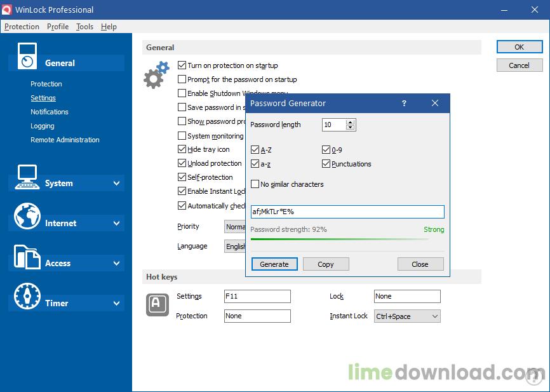This screenshot has height=392, width=550.
Task: Decrease password length with down arrow
Action: pos(350,127)
